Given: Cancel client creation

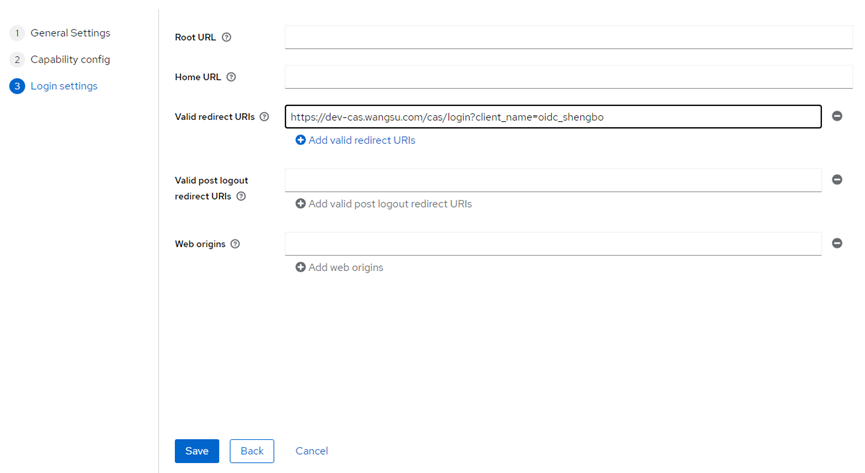Looking at the screenshot, I should pos(311,451).
